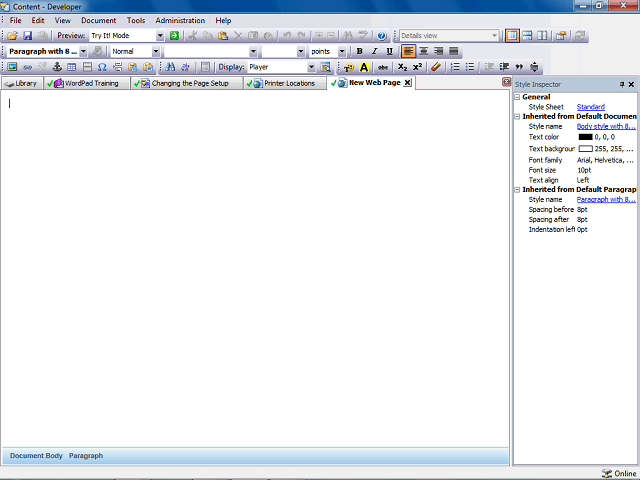This screenshot has width=640, height=480.
Task: Toggle the single-pane layout view button
Action: [512, 36]
